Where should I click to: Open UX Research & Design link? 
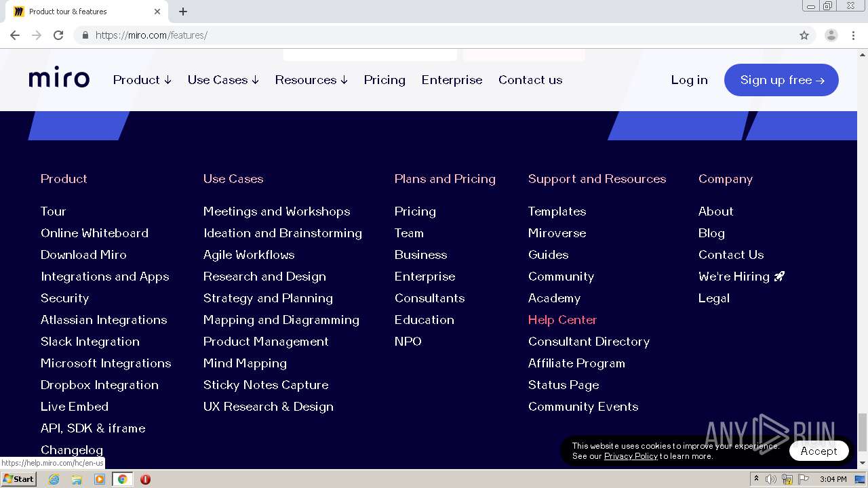(x=269, y=407)
